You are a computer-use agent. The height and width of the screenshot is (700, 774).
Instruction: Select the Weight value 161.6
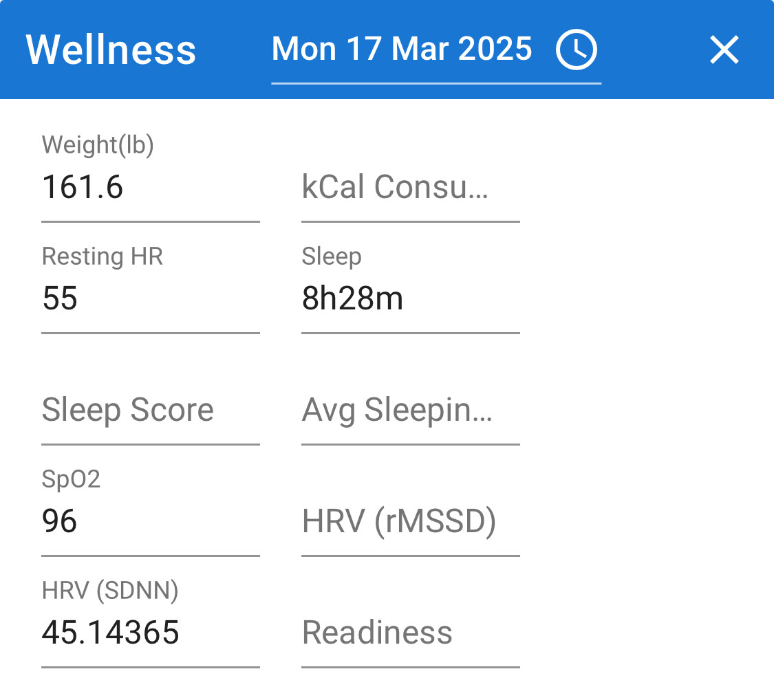coord(151,188)
